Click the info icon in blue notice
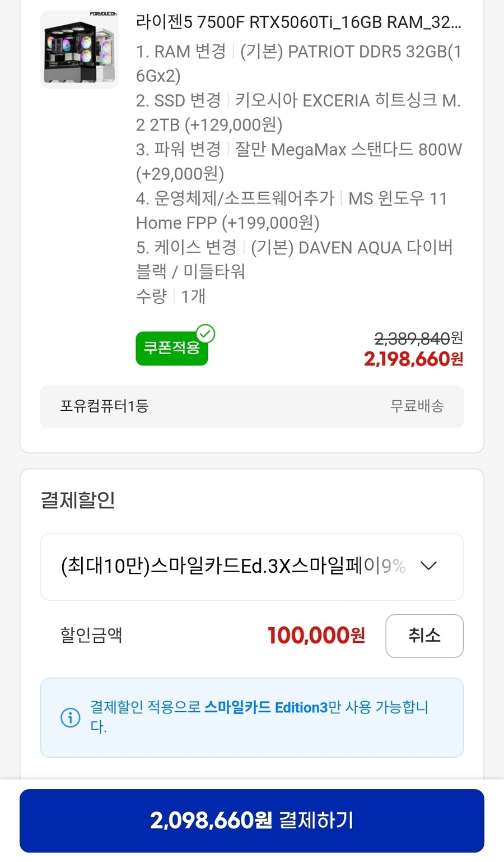 click(71, 717)
